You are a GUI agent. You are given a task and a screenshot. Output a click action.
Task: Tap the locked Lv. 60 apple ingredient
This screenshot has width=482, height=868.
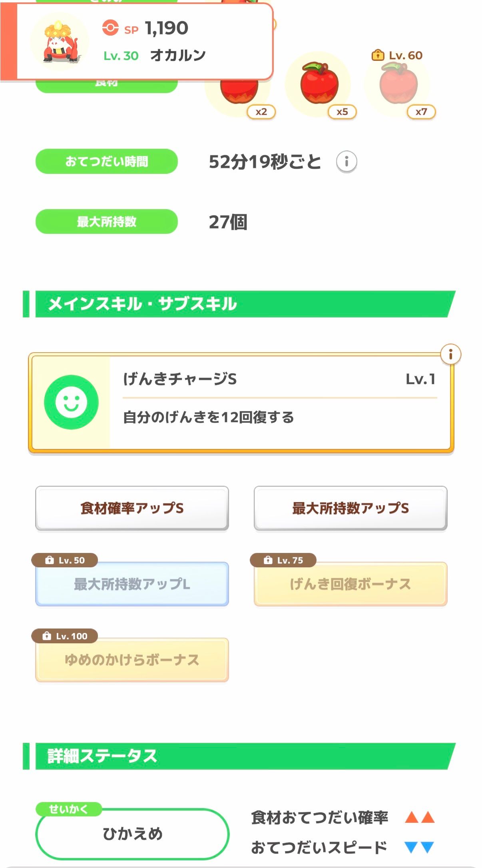coord(398,84)
